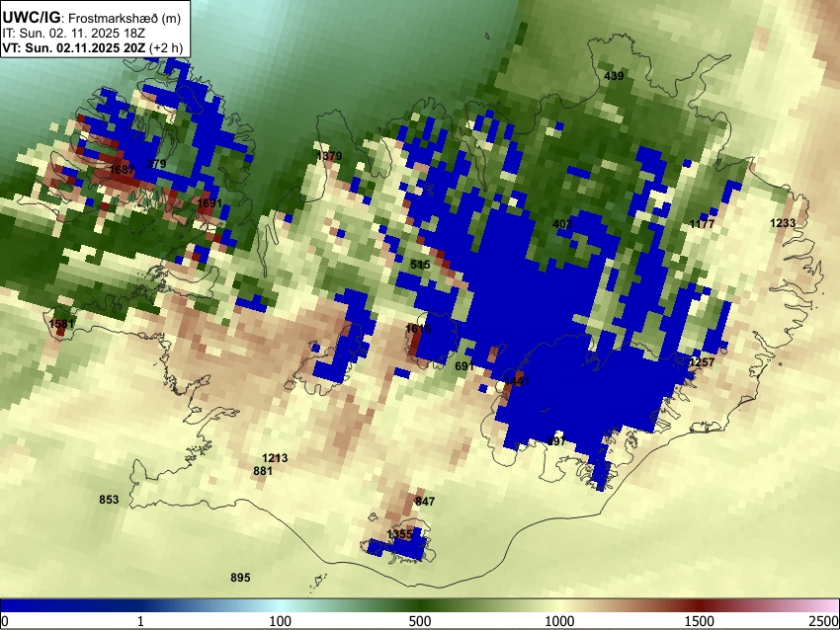The image size is (840, 630).
Task: Click the station value 1615
Action: pyautogui.click(x=418, y=329)
